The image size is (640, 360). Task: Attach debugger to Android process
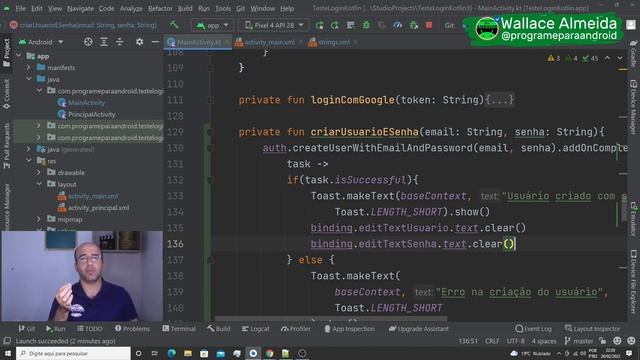pos(413,25)
